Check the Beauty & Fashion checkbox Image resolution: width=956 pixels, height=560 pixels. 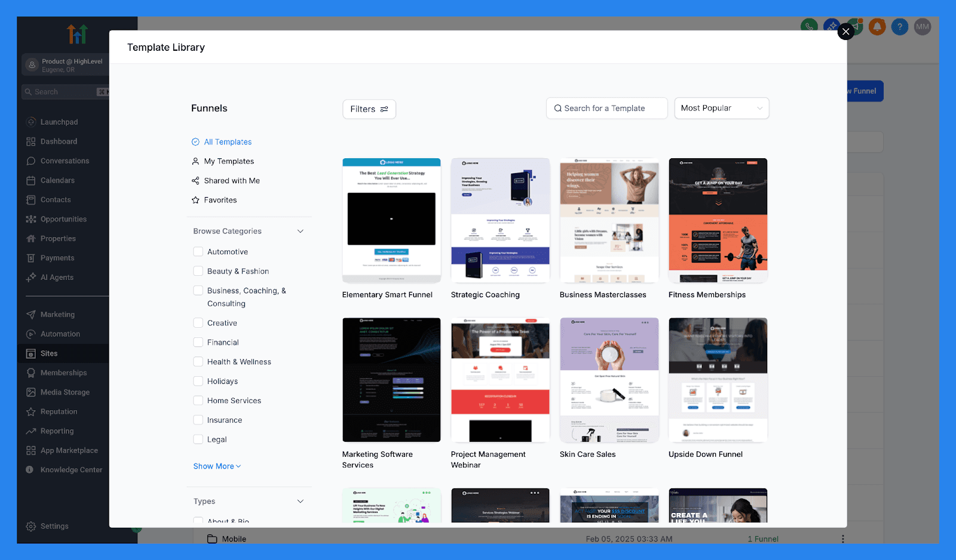198,271
